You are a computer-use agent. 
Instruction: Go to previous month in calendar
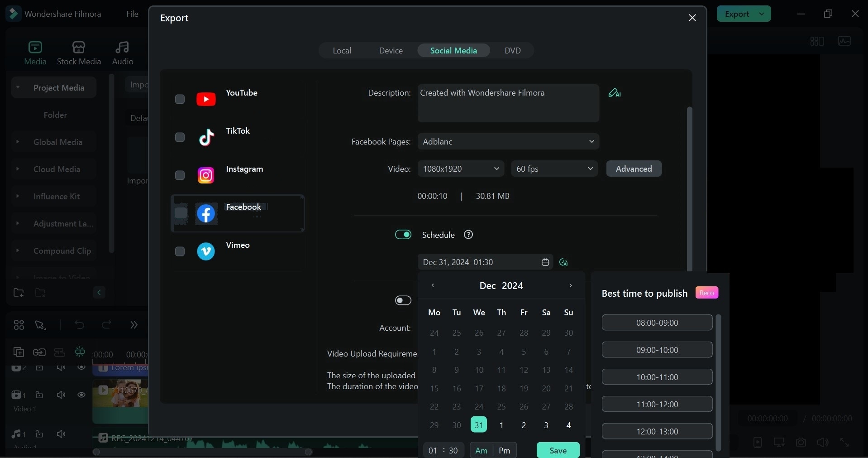pos(433,285)
